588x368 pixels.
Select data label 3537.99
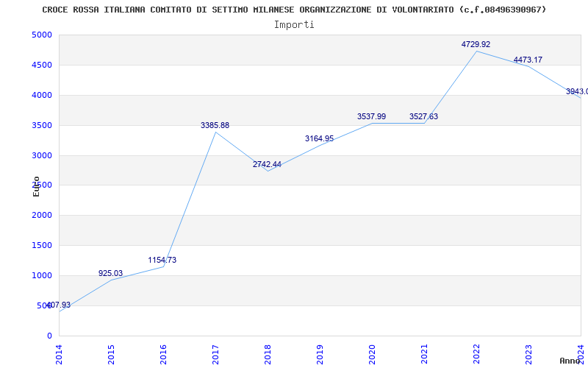click(x=371, y=116)
